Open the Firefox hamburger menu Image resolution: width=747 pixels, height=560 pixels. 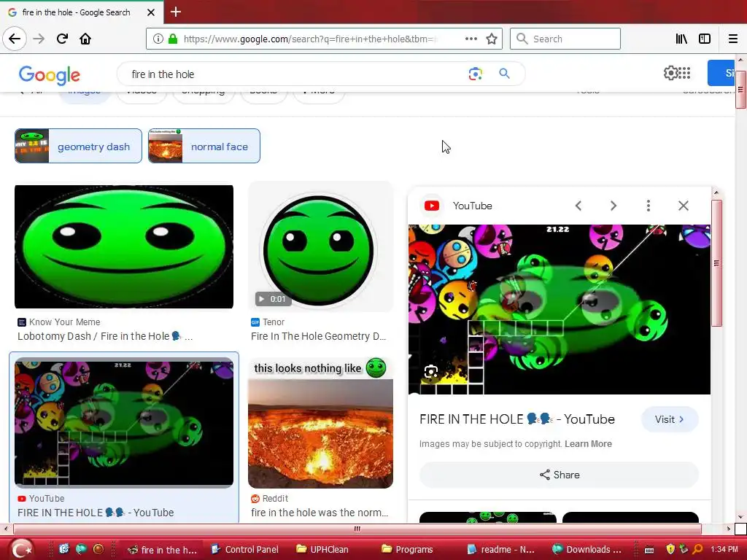733,39
